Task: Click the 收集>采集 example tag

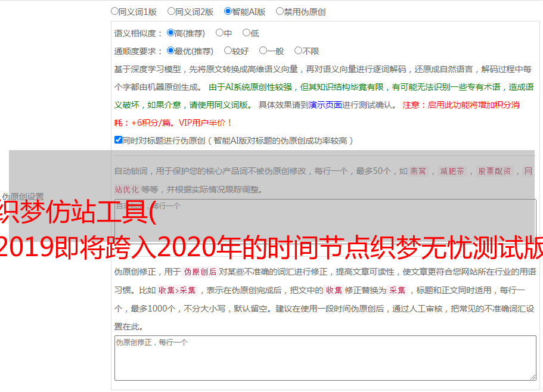Action: [x=177, y=290]
